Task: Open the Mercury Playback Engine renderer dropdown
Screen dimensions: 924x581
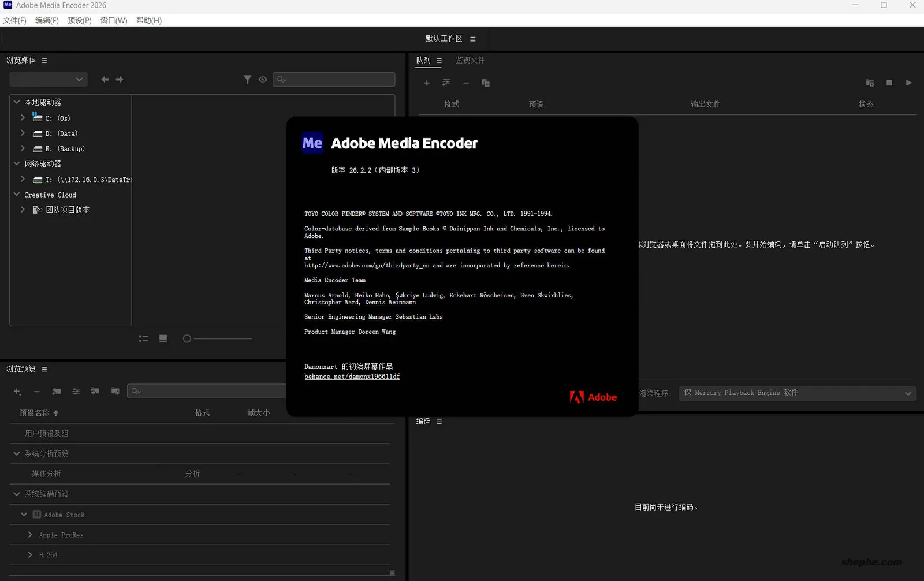Action: [x=798, y=393]
